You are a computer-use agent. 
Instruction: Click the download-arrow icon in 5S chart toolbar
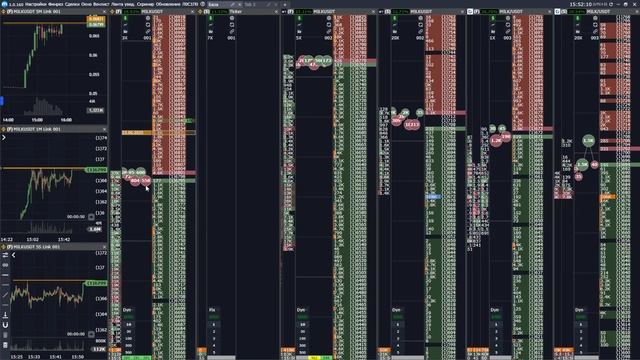5,315
